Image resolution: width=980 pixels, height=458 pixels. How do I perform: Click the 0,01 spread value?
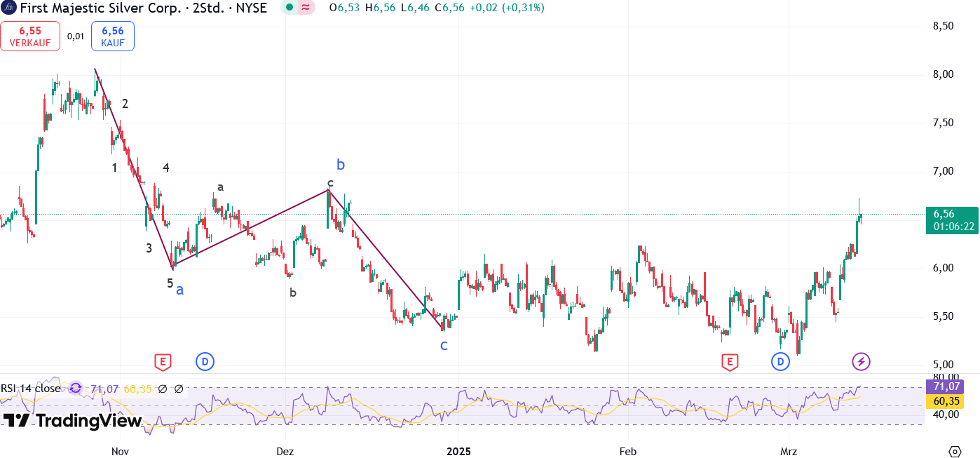pos(76,36)
